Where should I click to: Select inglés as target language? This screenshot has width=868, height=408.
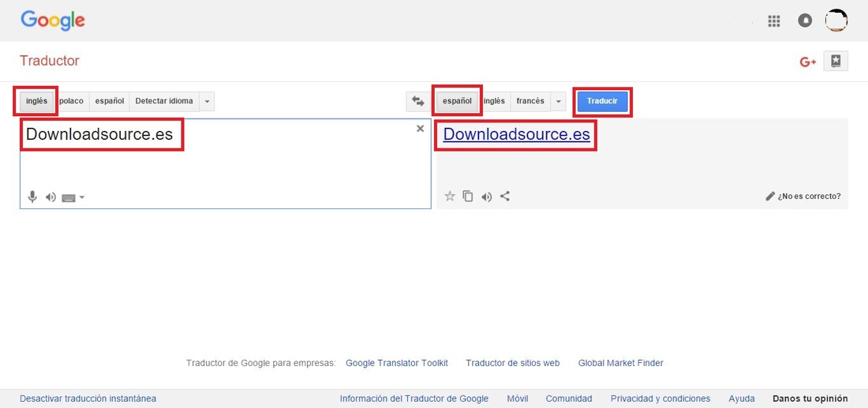pos(494,101)
